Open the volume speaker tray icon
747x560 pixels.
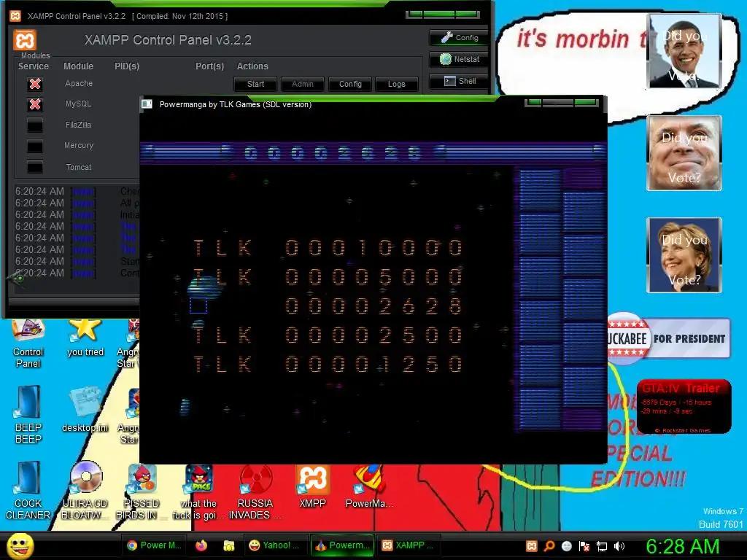tap(619, 546)
